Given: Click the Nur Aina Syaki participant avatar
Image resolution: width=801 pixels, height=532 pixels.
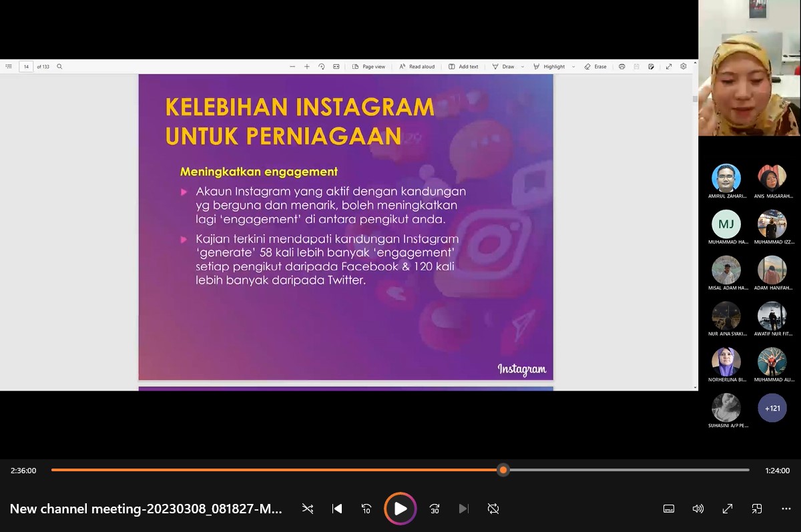Looking at the screenshot, I should [x=726, y=316].
